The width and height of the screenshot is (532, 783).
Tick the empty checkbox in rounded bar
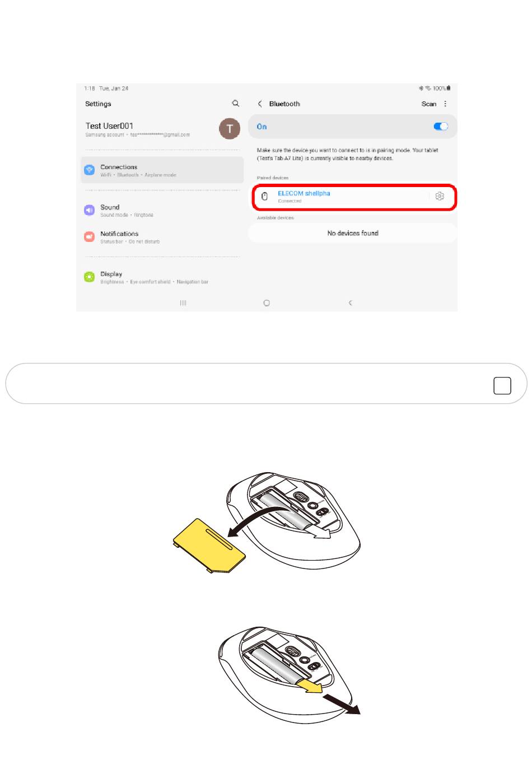tap(502, 386)
